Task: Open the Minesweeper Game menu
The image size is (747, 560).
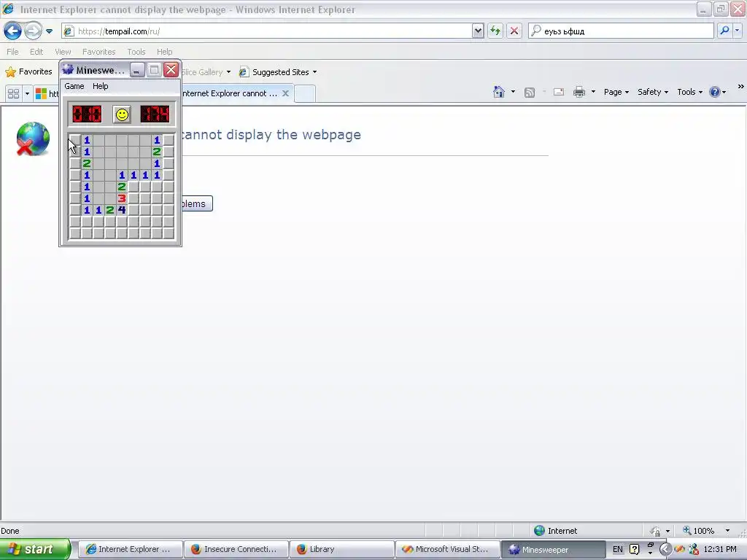Action: pyautogui.click(x=74, y=86)
